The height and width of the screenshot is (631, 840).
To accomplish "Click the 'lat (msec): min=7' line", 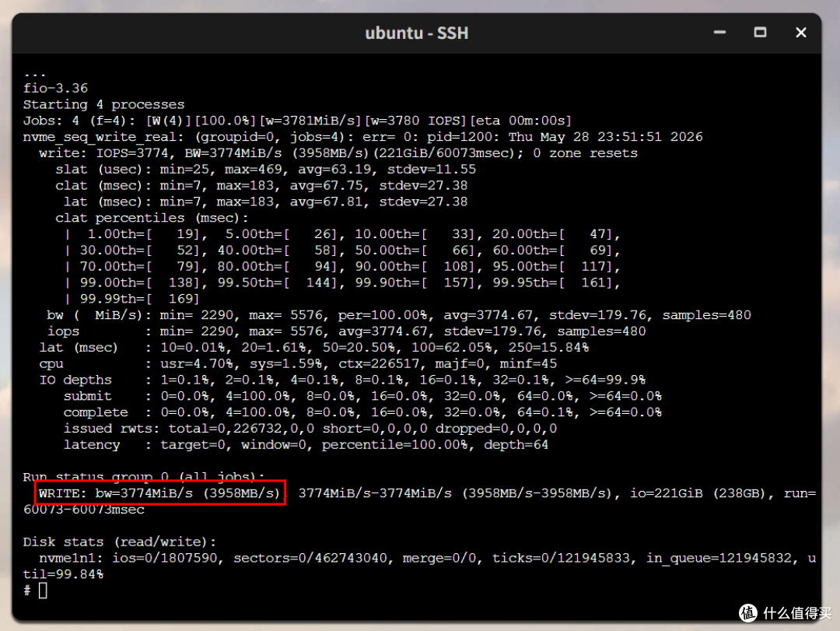I will point(265,202).
